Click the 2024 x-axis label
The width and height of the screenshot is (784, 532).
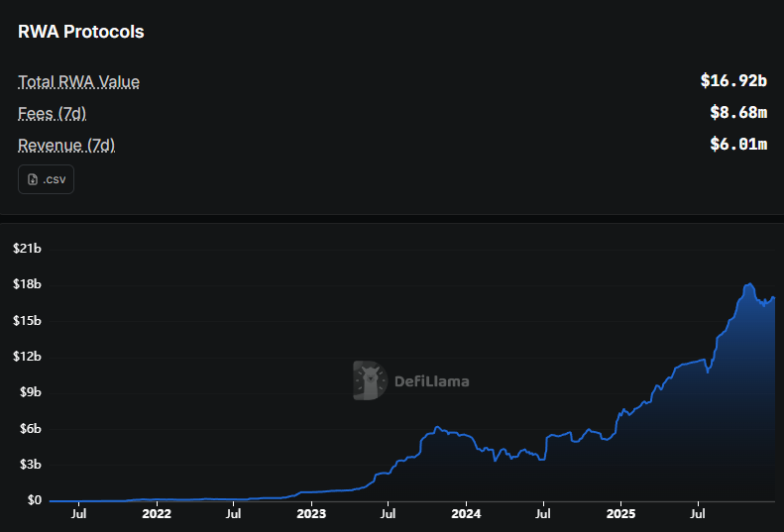[466, 513]
